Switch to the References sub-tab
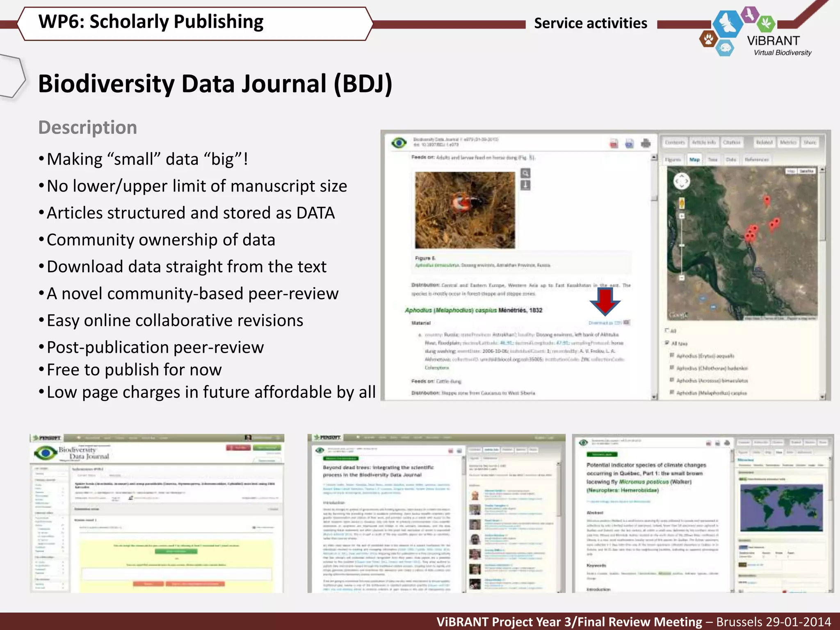 [757, 160]
